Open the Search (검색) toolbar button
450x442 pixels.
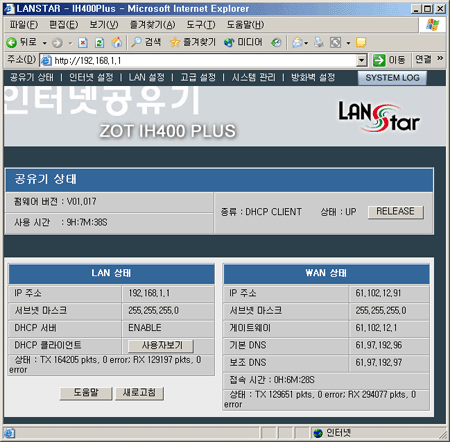(146, 42)
